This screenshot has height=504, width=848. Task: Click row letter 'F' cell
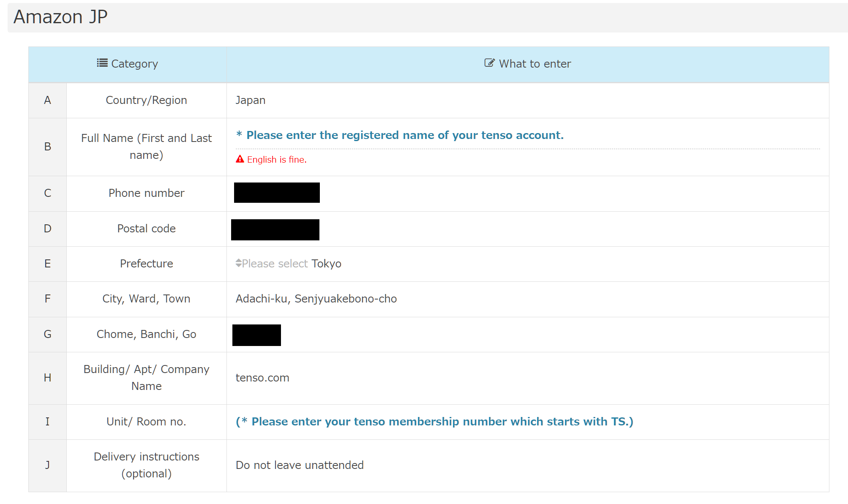pos(47,299)
